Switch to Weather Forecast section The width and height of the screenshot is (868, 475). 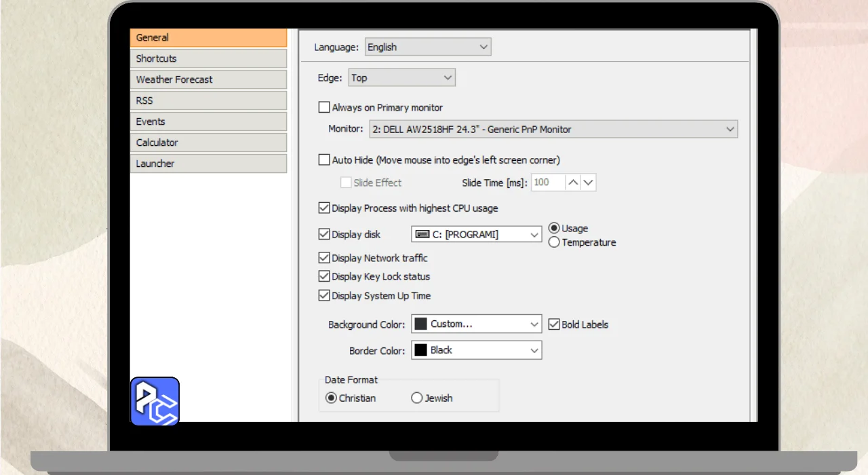coord(208,79)
